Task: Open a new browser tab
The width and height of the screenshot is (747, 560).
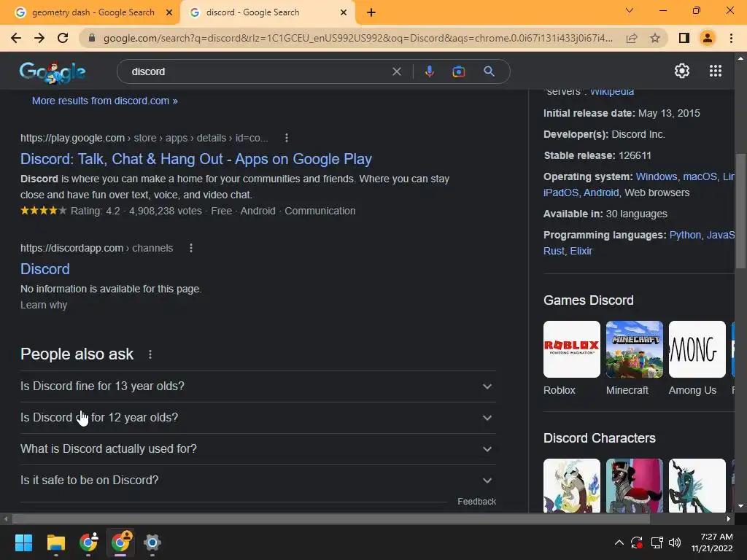Action: tap(371, 12)
